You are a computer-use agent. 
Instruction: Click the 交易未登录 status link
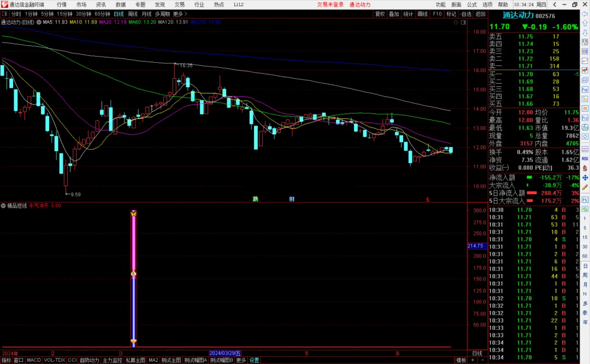tap(330, 4)
